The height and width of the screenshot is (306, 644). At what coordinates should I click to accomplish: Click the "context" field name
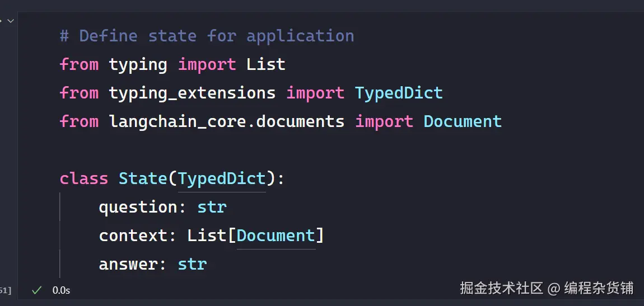click(133, 236)
